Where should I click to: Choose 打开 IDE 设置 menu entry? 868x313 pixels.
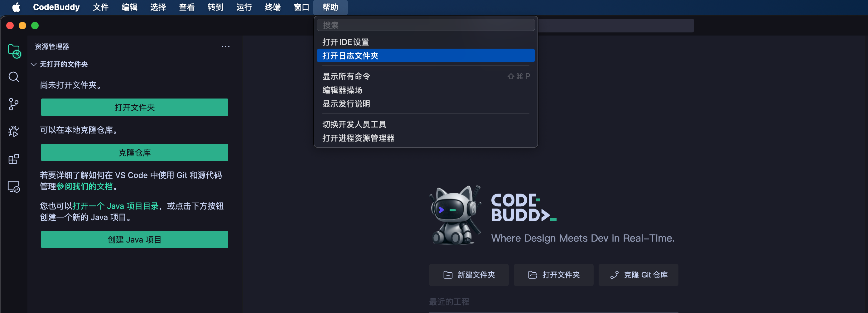click(x=345, y=42)
